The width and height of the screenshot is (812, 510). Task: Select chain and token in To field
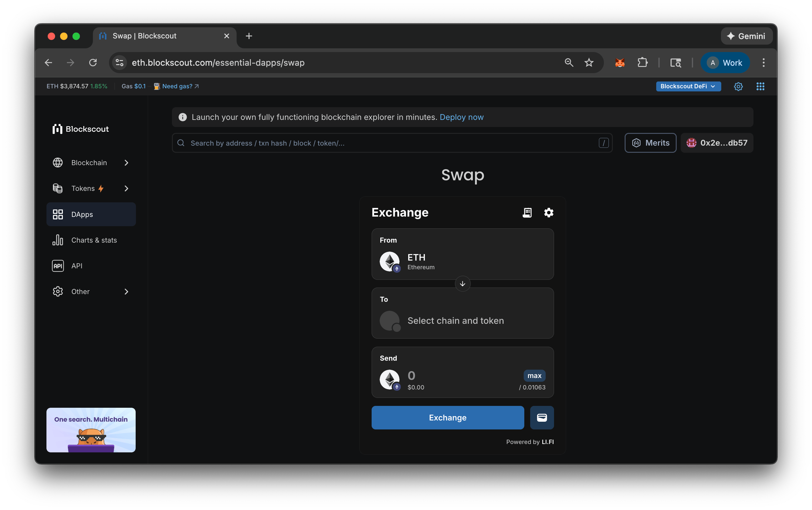coord(462,313)
